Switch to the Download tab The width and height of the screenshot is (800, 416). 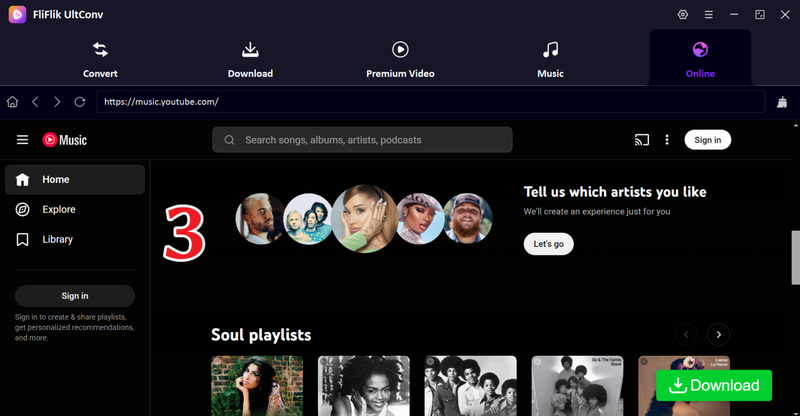pyautogui.click(x=250, y=60)
